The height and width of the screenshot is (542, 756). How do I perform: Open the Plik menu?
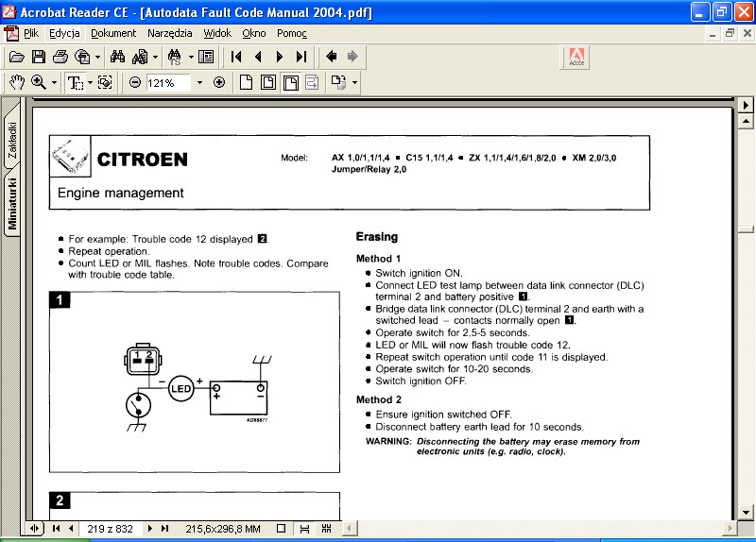pos(31,33)
